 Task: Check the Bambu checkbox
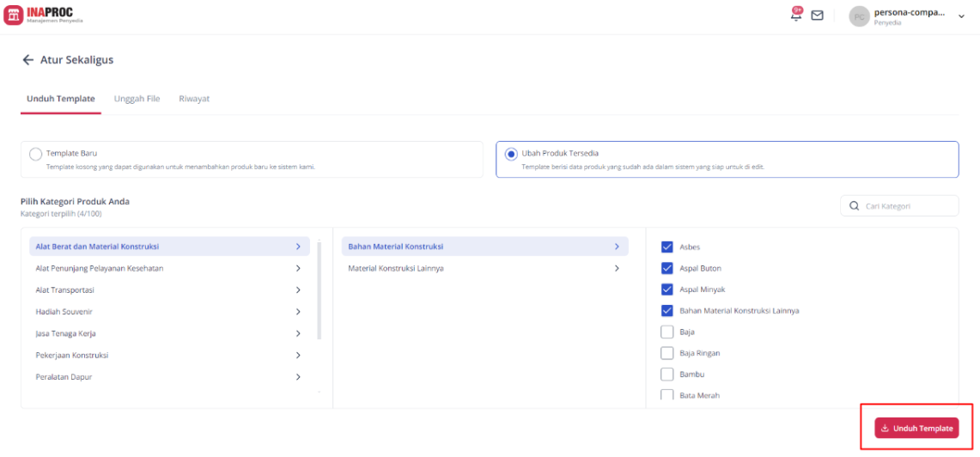click(x=667, y=374)
